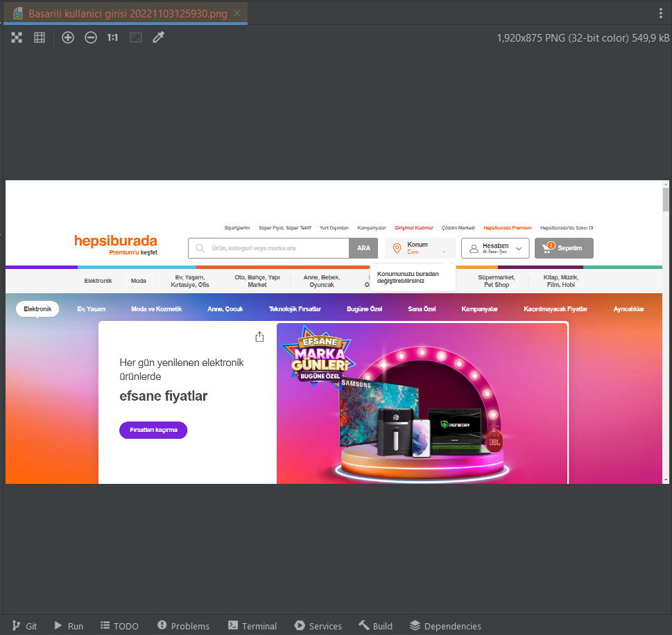Select Kampanyalar banner tab
672x635 pixels.
coord(480,309)
